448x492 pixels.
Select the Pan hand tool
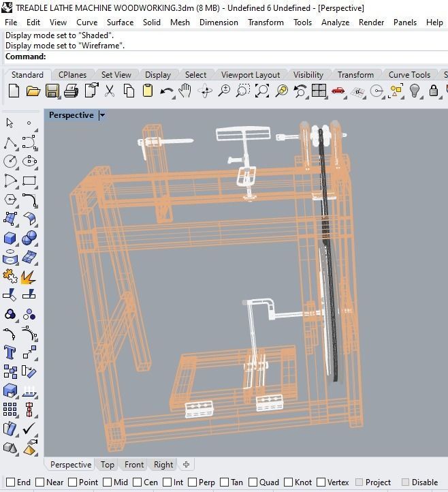[185, 91]
